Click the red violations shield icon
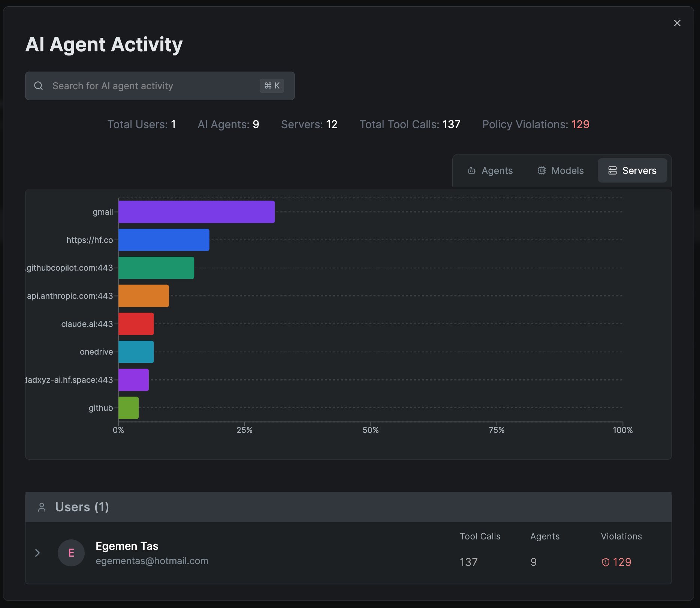 (x=606, y=562)
